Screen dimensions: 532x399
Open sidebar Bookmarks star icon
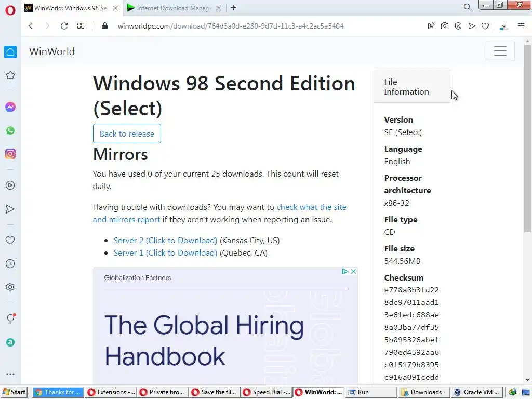[10, 75]
